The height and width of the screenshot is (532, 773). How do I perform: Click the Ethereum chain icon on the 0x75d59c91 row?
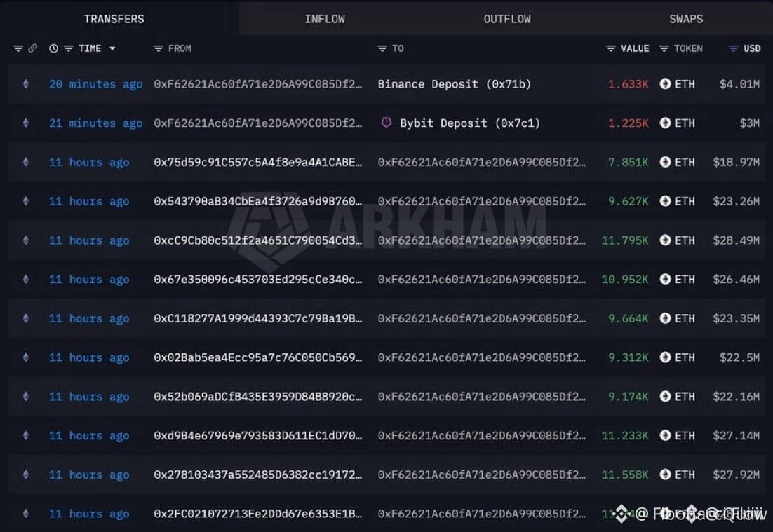tap(26, 162)
